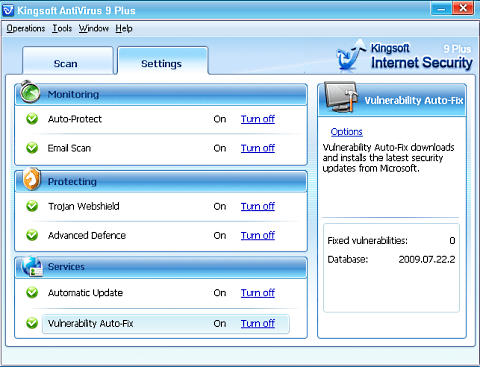Click the Services section header text
Screen dimensions: 480x367
click(x=66, y=267)
